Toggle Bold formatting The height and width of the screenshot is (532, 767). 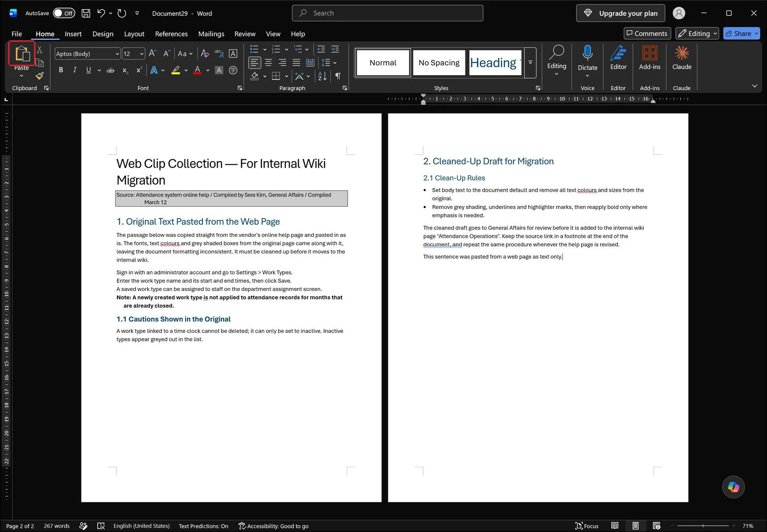(61, 70)
